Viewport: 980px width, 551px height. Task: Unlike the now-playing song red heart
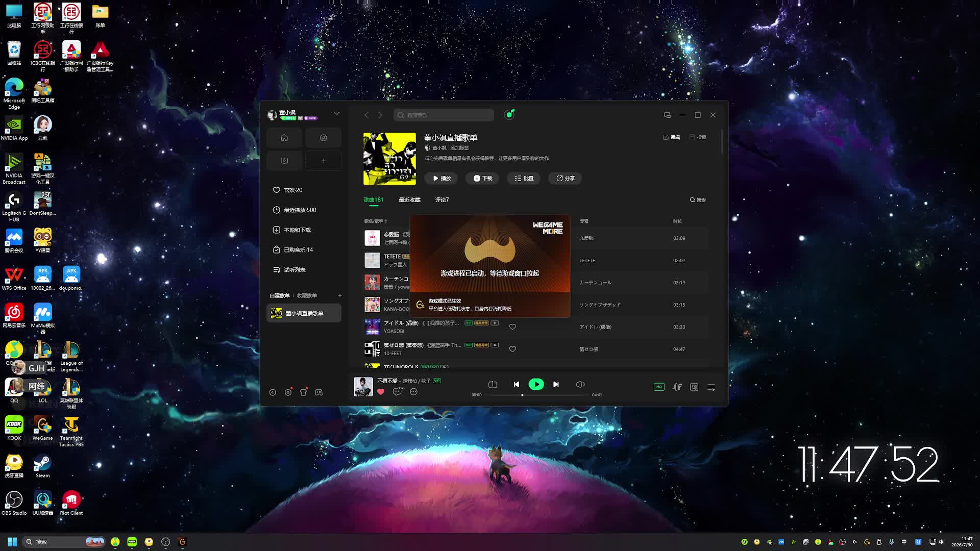[x=381, y=392]
